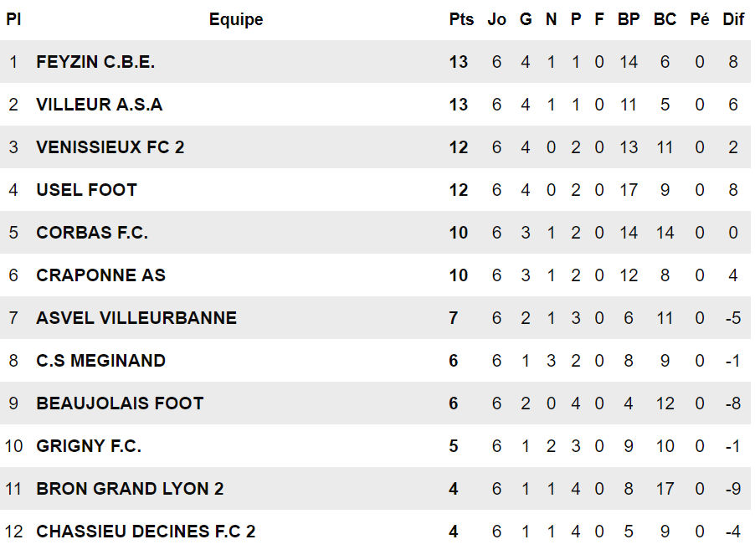Viewport: 755px width, 560px height.
Task: Open the CRAPONNE AS team entry
Action: pyautogui.click(x=100, y=275)
